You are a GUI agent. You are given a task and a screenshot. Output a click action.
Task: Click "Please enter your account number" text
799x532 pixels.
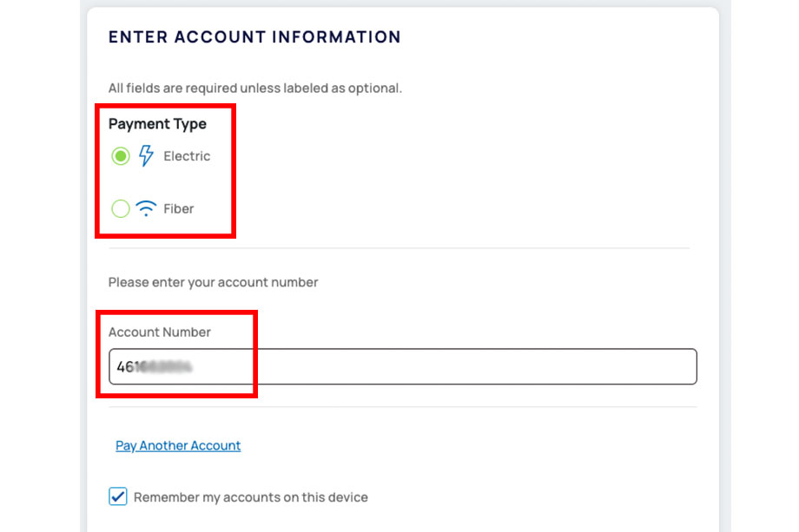pos(213,282)
